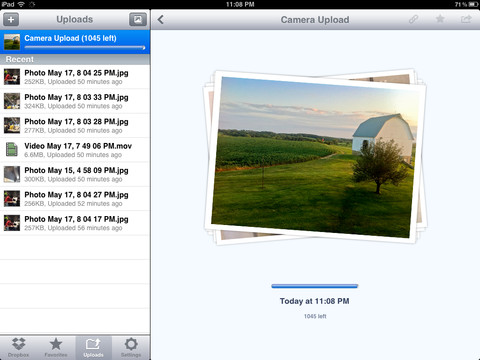Tap thumbnail of Photo May 17, 8 03 28 PM
Image resolution: width=480 pixels, height=360 pixels.
pos(12,125)
